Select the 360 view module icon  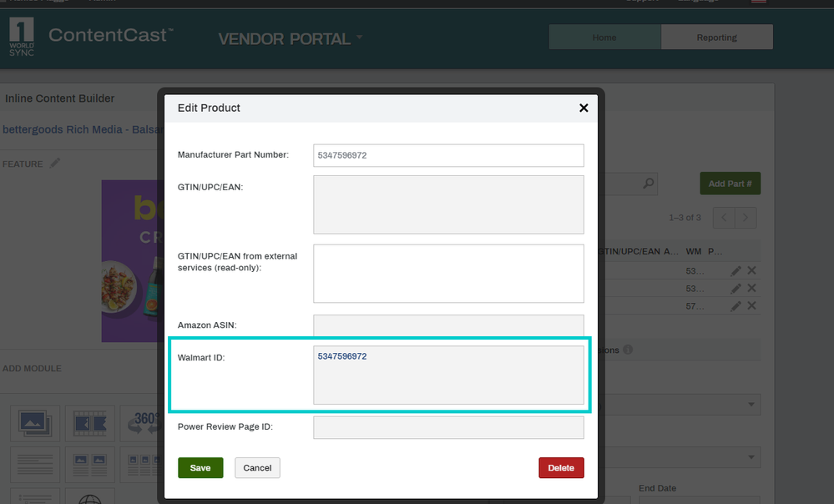(141, 424)
